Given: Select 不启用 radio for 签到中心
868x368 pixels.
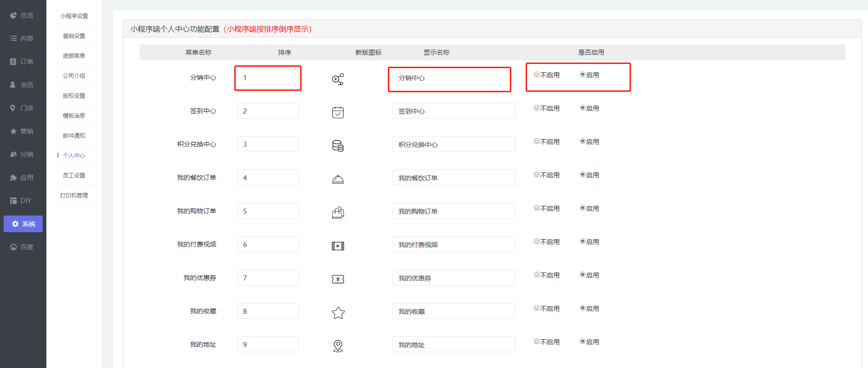Looking at the screenshot, I should pyautogui.click(x=537, y=108).
